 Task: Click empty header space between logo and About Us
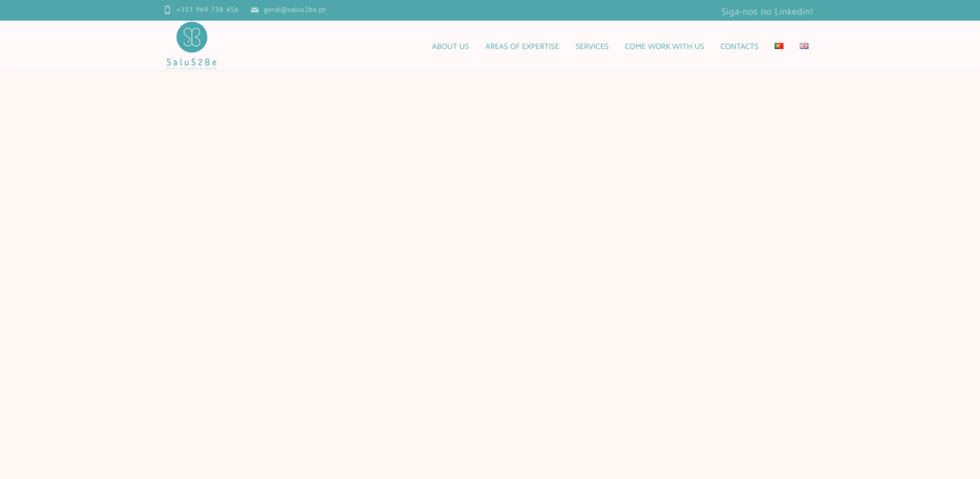327,47
